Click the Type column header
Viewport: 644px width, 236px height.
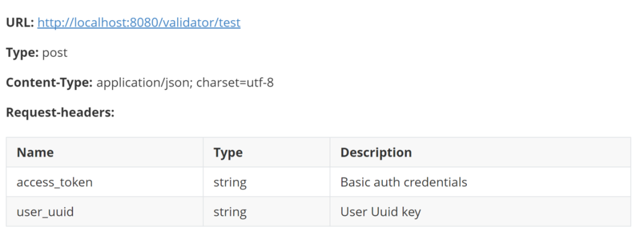(x=267, y=152)
